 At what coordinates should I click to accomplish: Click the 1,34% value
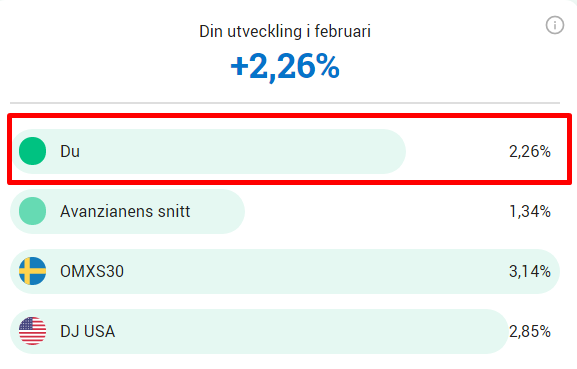click(x=530, y=211)
